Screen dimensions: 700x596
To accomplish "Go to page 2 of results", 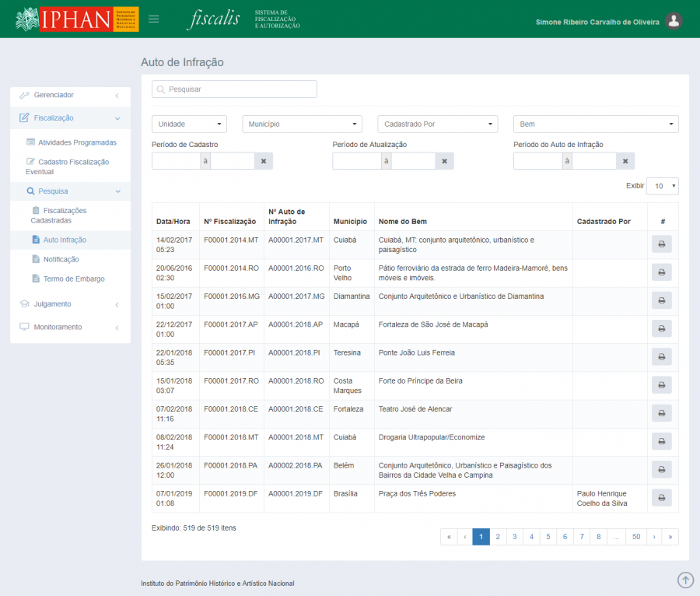I will pyautogui.click(x=498, y=537).
